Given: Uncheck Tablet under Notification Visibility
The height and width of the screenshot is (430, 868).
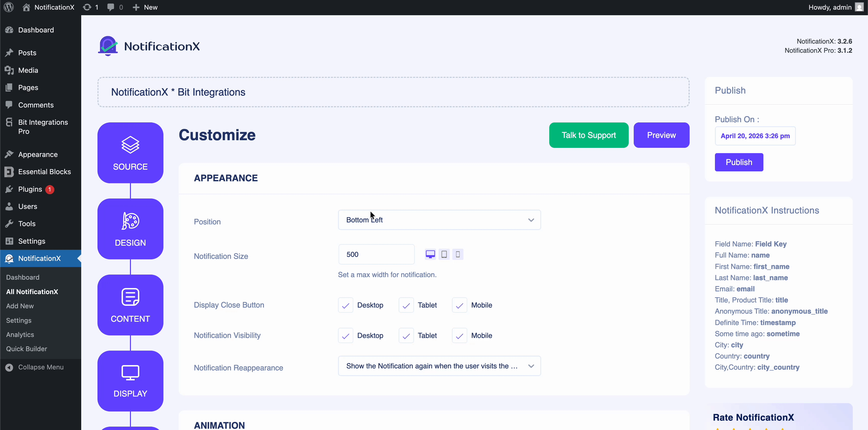Looking at the screenshot, I should pyautogui.click(x=406, y=335).
